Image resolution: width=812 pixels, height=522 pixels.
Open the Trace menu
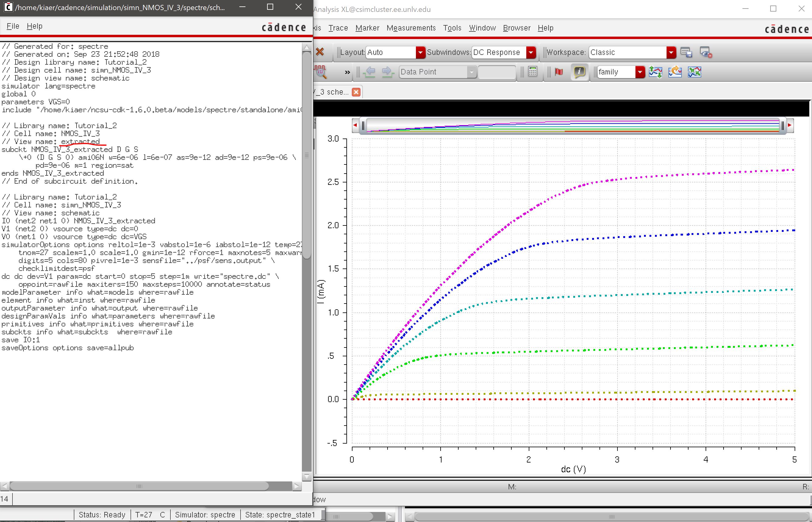[338, 28]
